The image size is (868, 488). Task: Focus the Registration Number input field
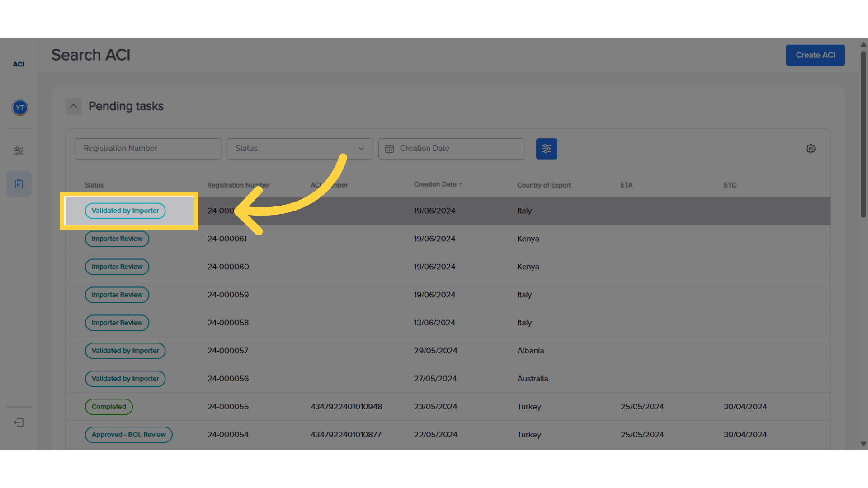(148, 149)
